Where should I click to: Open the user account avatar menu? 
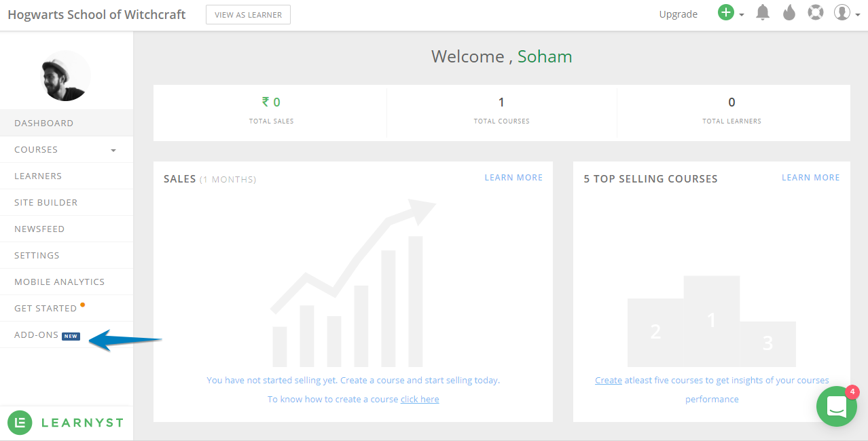click(842, 13)
